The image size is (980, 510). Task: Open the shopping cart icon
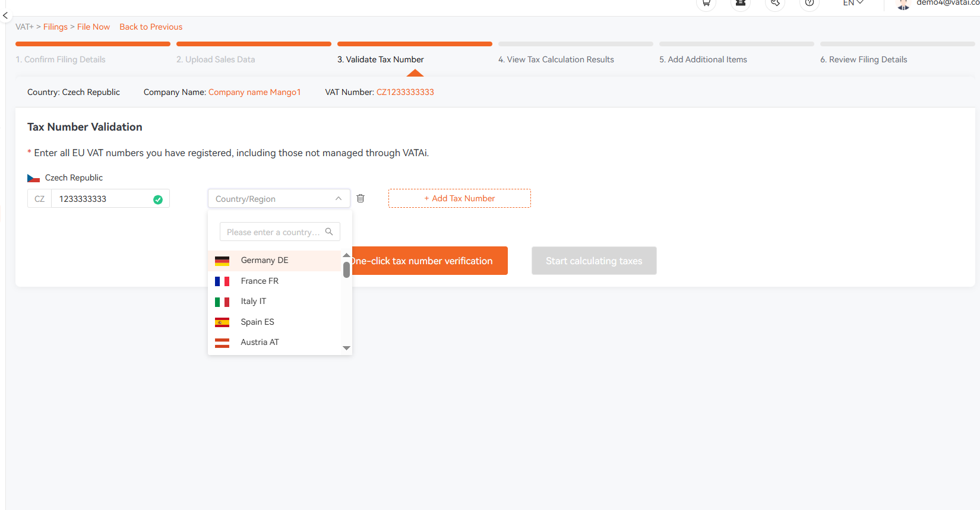click(706, 3)
